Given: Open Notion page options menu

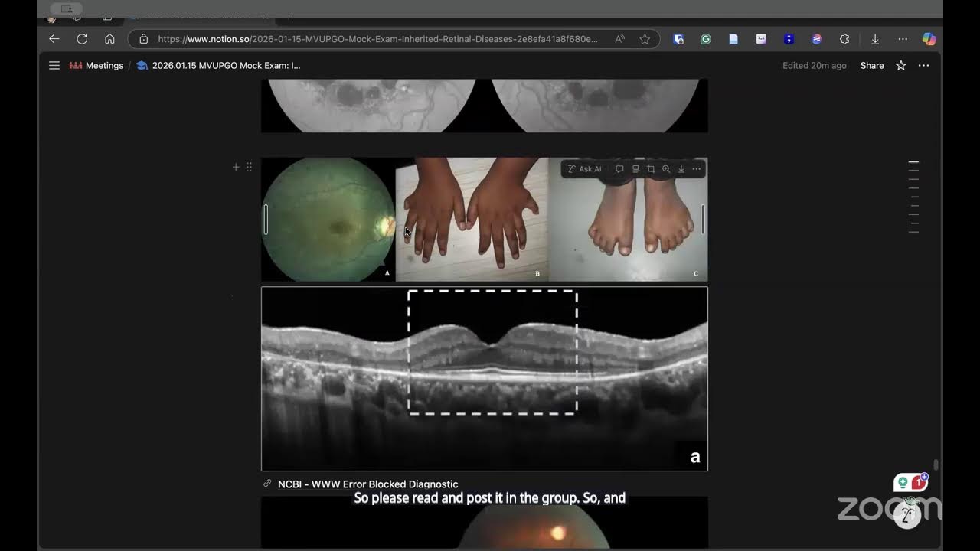Looking at the screenshot, I should tap(923, 66).
